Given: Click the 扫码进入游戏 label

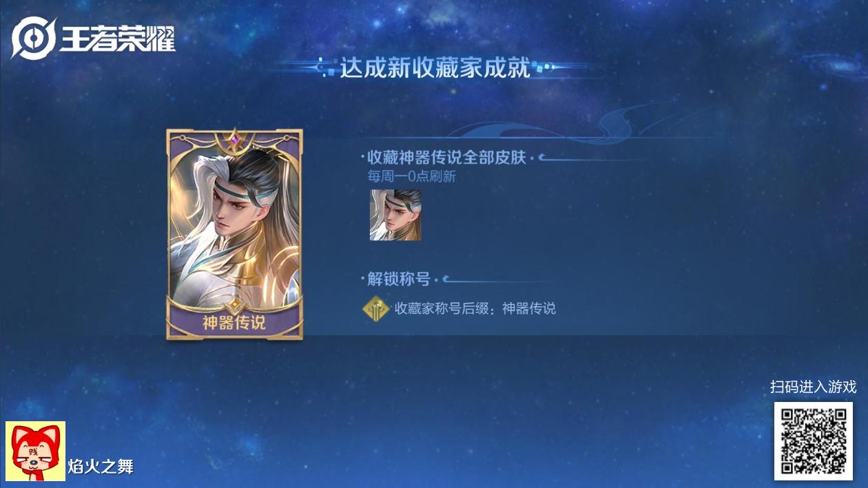Looking at the screenshot, I should pos(813,387).
